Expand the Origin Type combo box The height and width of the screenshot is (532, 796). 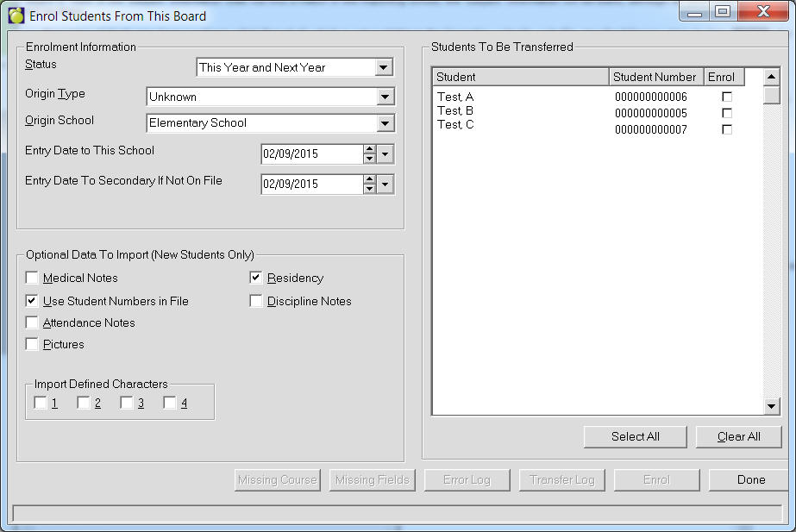pos(385,97)
